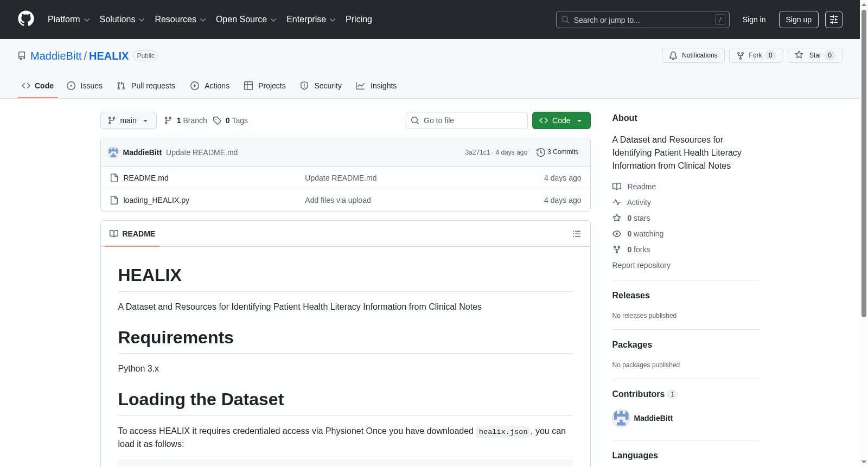Switch to the Code tab

(x=37, y=86)
